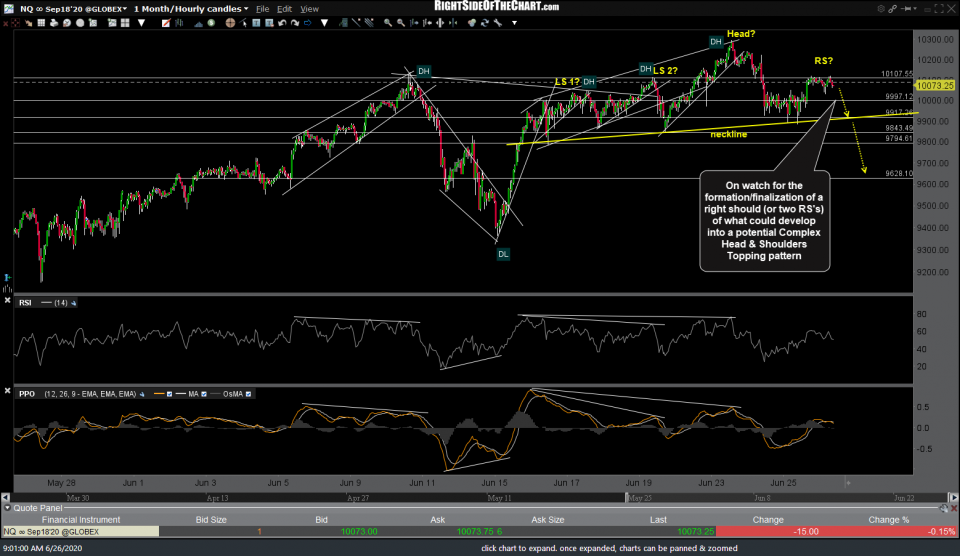The width and height of the screenshot is (960, 556).
Task: Click the refresh arrows icon in toolbar
Action: pyautogui.click(x=484, y=23)
